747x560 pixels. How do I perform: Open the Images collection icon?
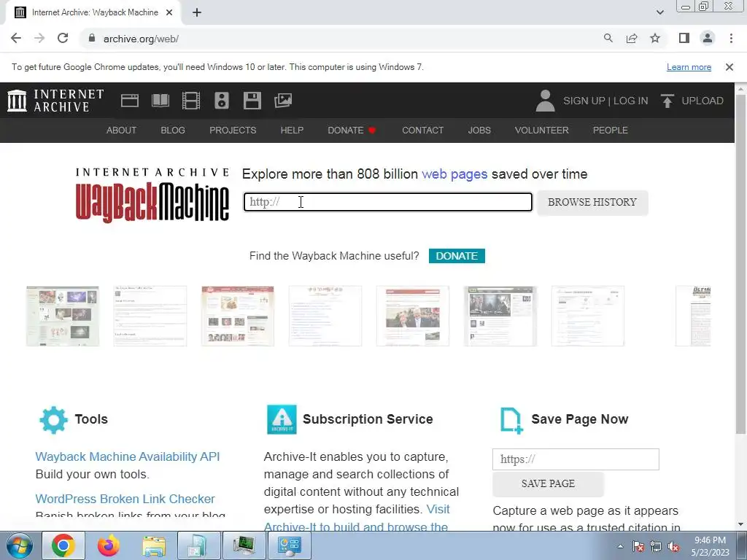point(283,101)
